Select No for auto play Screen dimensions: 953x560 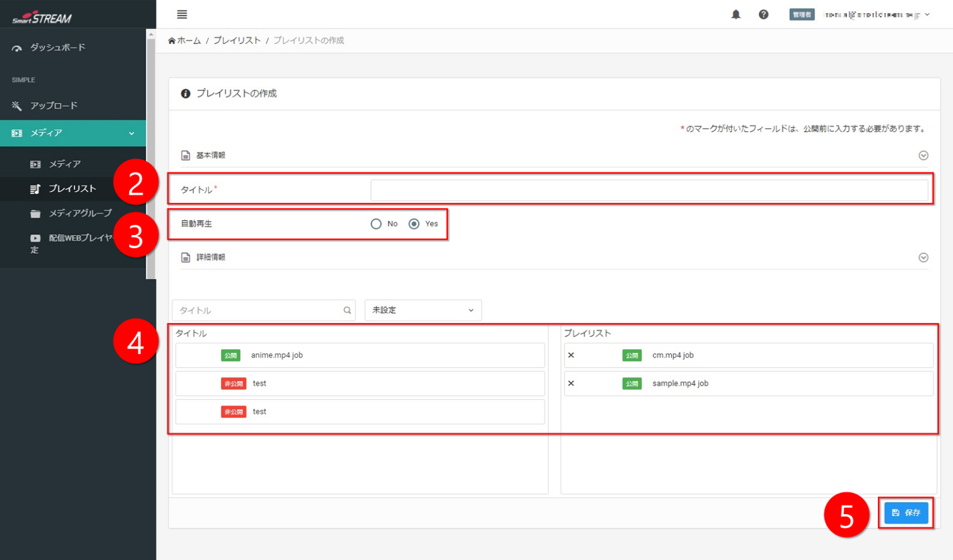[x=376, y=224]
